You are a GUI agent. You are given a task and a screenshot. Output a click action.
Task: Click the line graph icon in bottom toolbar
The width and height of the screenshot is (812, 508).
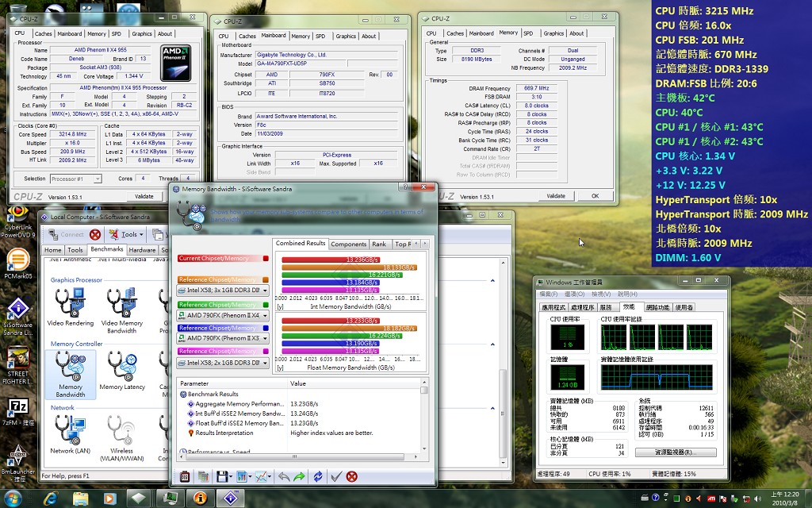click(262, 476)
